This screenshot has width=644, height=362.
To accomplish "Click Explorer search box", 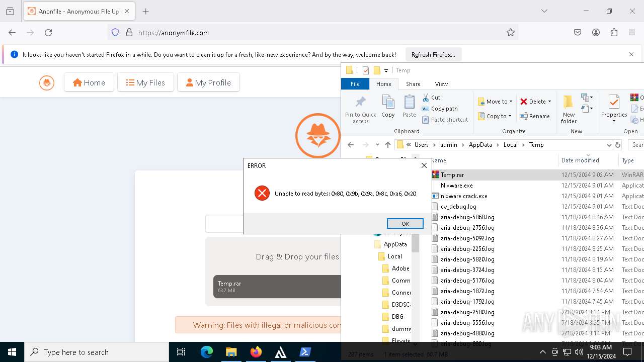I will (637, 145).
